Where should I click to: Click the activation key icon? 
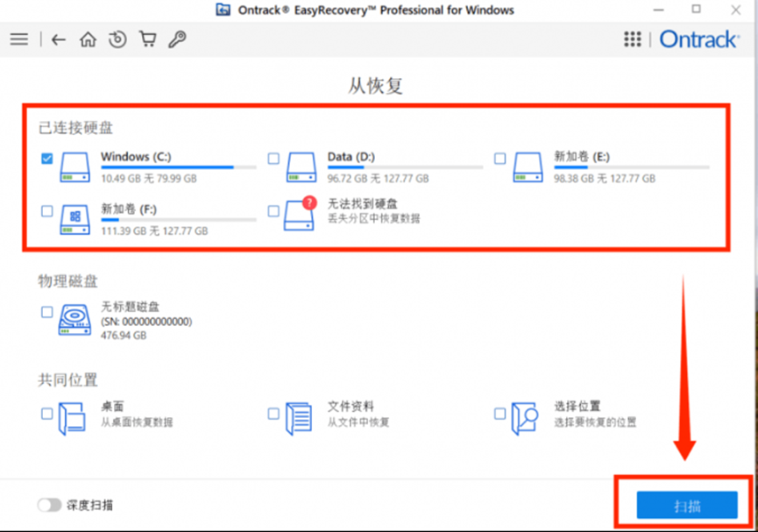click(177, 39)
